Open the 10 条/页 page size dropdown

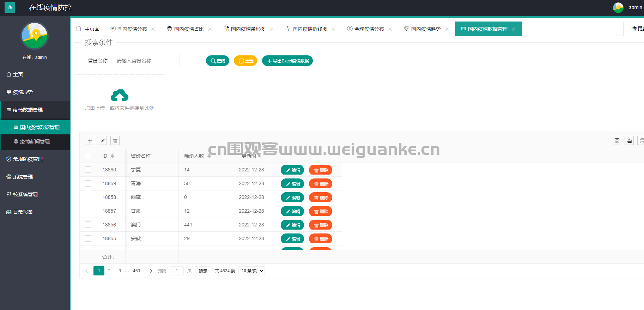click(252, 271)
